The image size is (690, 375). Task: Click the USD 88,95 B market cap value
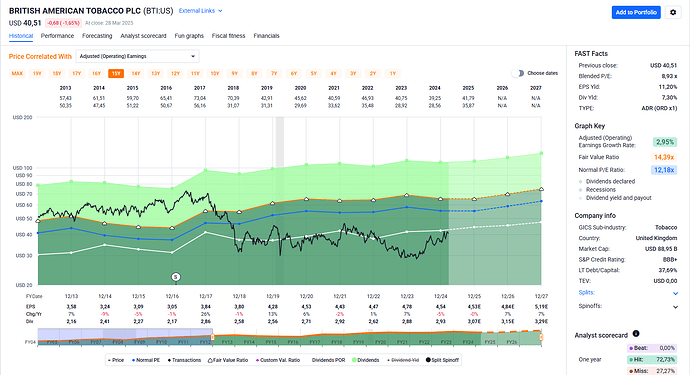(661, 249)
